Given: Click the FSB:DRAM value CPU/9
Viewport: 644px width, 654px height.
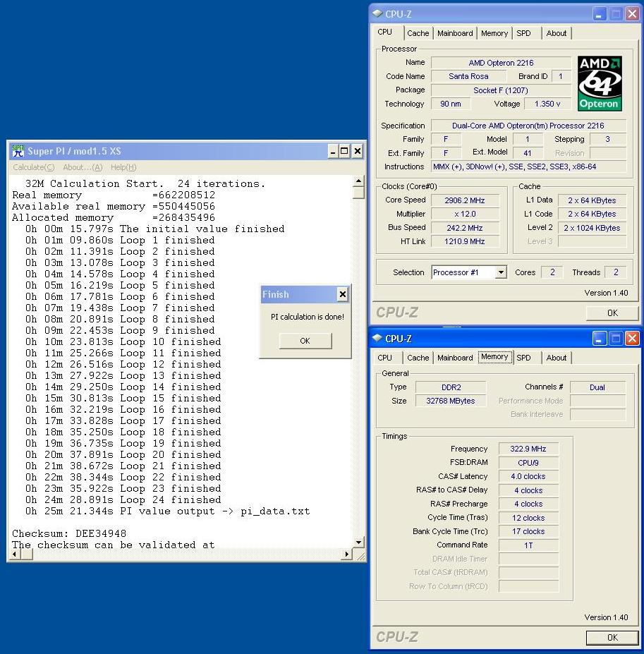Looking at the screenshot, I should [528, 463].
